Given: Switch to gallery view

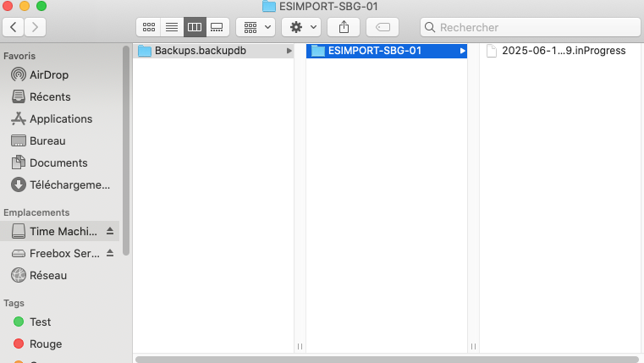Looking at the screenshot, I should coord(217,28).
